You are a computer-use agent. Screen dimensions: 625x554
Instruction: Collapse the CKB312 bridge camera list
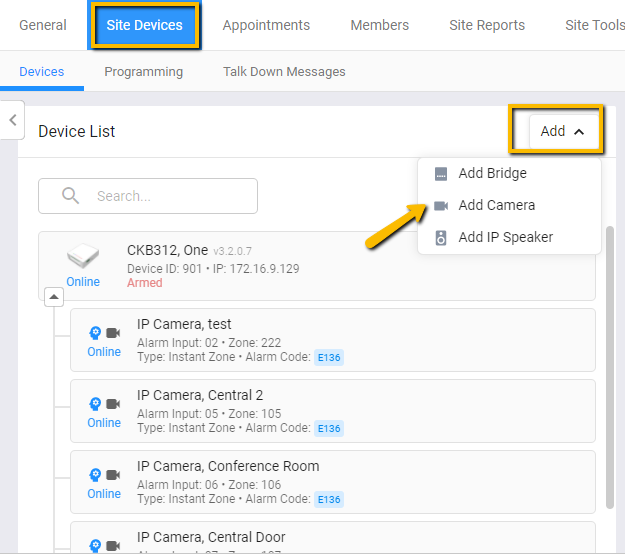[54, 297]
